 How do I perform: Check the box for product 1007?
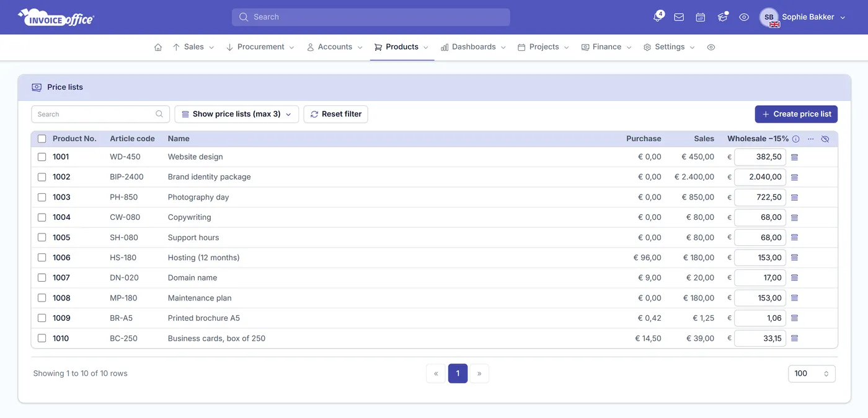[x=42, y=278]
